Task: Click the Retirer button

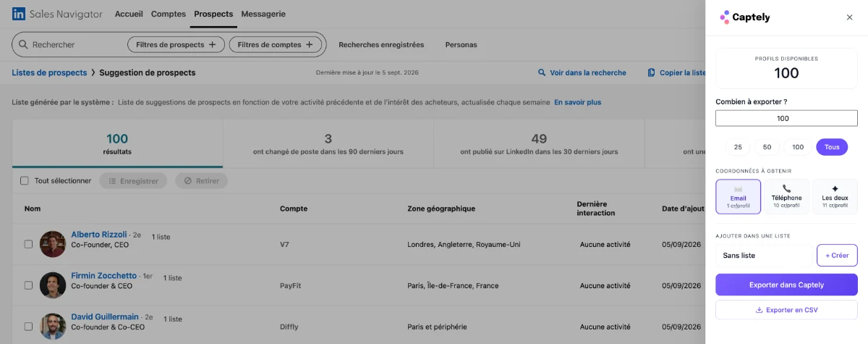Action: tap(201, 181)
